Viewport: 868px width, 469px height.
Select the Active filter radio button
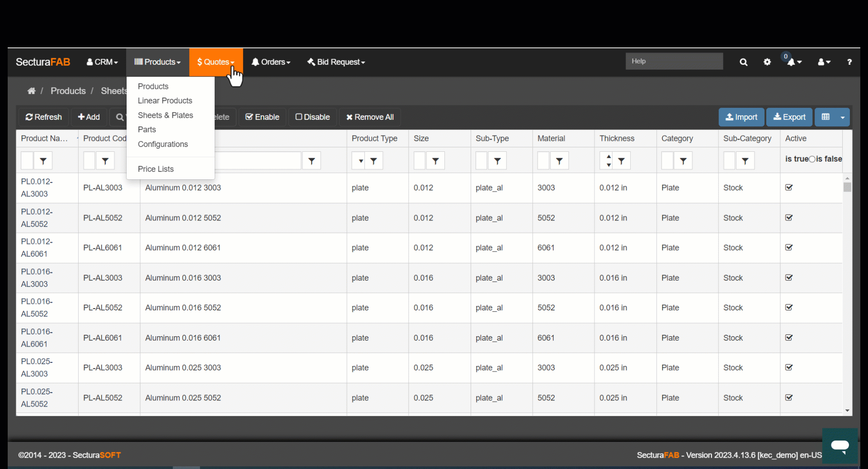pyautogui.click(x=812, y=159)
